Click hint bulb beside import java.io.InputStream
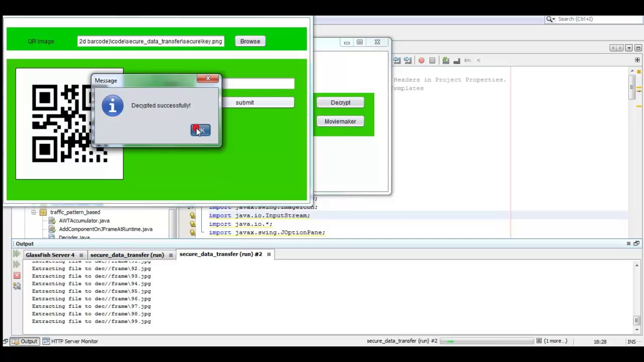Viewport: 644px width, 362px height. 192,216
